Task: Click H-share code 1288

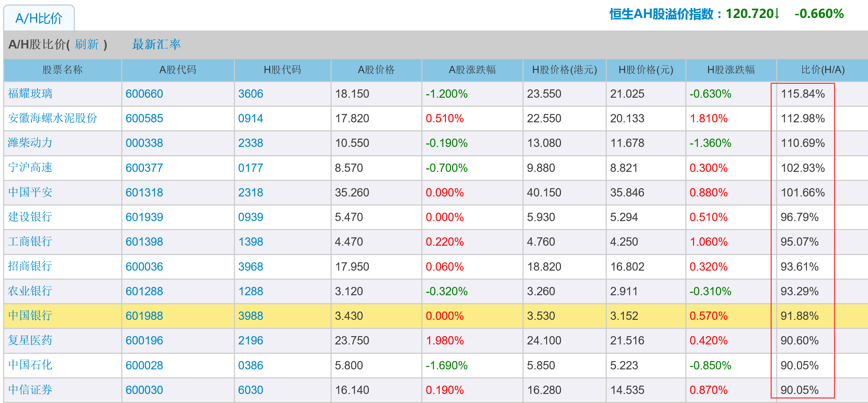Action: pyautogui.click(x=251, y=291)
